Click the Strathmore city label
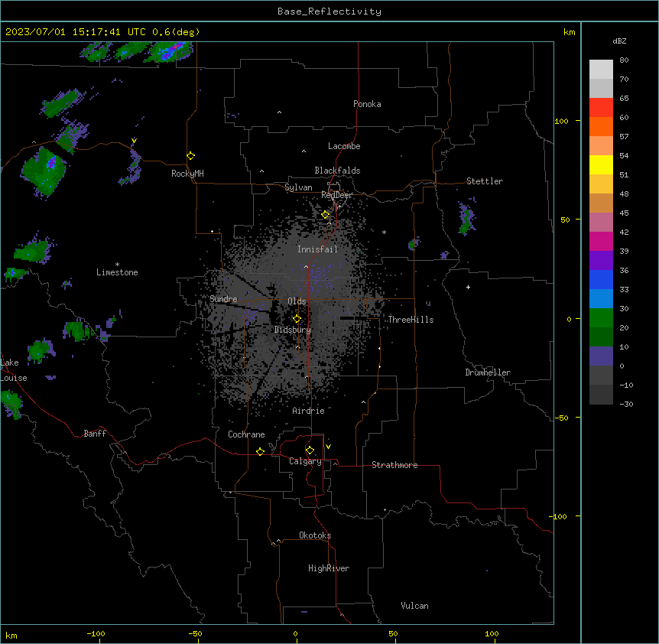 (394, 465)
